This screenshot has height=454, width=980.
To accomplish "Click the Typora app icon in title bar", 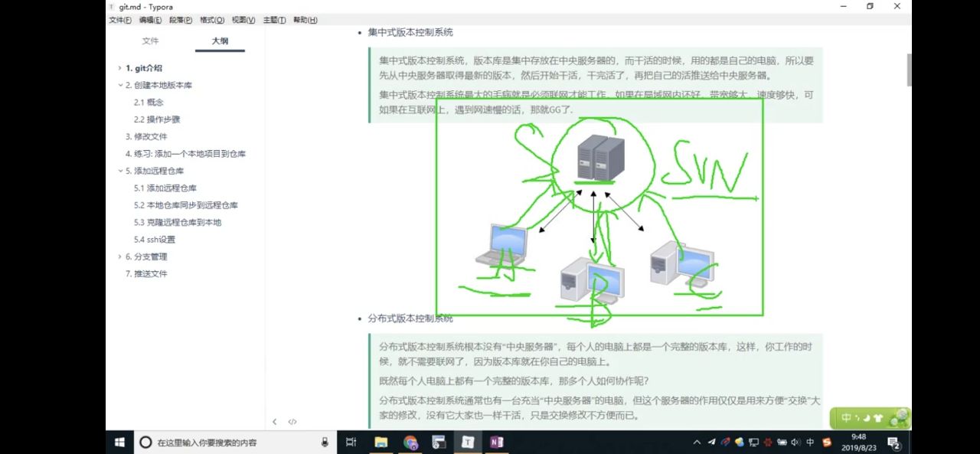I will coord(112,7).
